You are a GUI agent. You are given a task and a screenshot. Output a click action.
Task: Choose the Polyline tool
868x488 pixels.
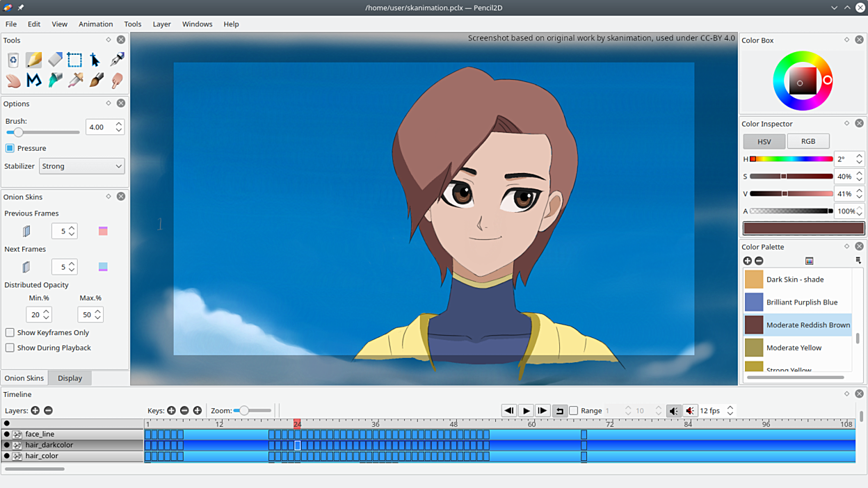click(x=34, y=81)
